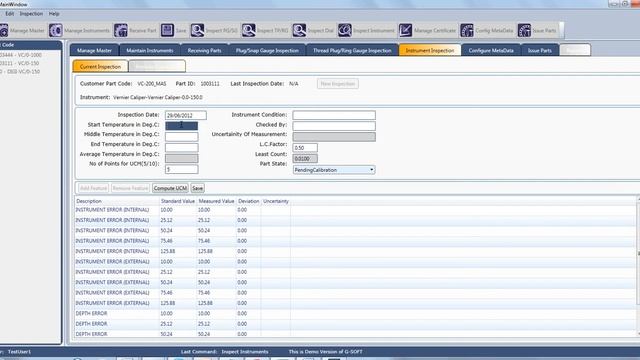Open the Plug/Snap Gauge Inspection tab
Screen dimensions: 640x360
[x=267, y=50]
